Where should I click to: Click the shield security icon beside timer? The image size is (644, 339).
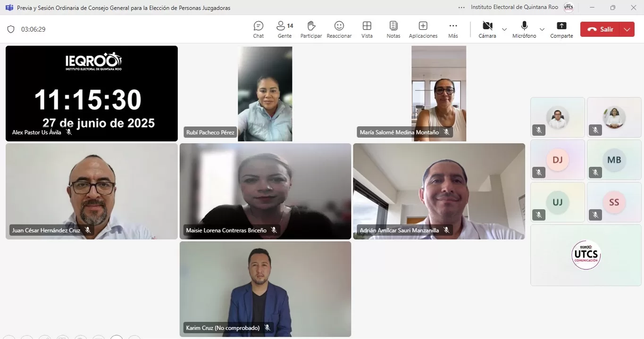click(11, 29)
